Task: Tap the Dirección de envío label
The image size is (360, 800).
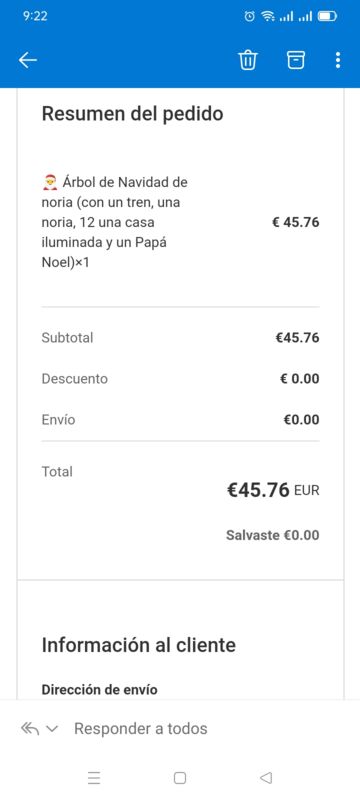Action: click(x=99, y=690)
